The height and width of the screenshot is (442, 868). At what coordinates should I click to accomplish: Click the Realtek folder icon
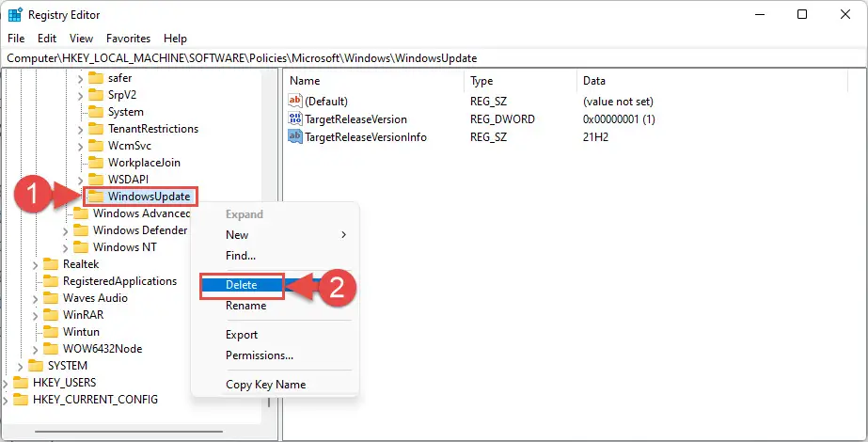coord(51,264)
